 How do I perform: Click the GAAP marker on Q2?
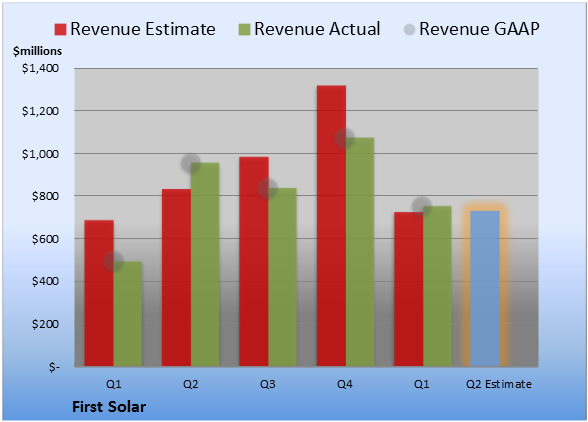pos(191,163)
